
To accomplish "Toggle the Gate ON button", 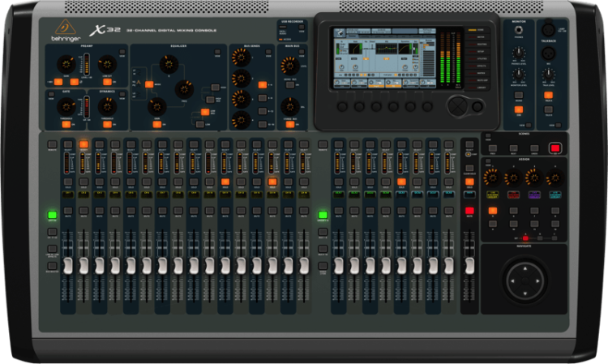I will 66,124.
